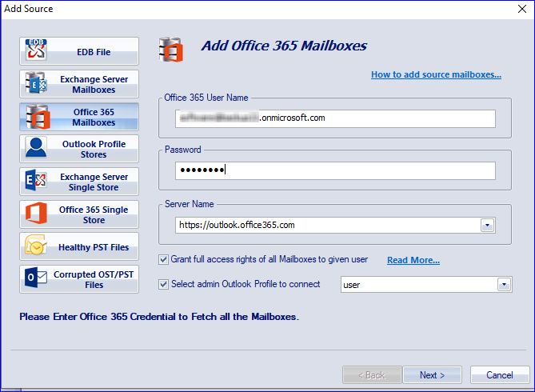Open the Read More link

tap(413, 260)
